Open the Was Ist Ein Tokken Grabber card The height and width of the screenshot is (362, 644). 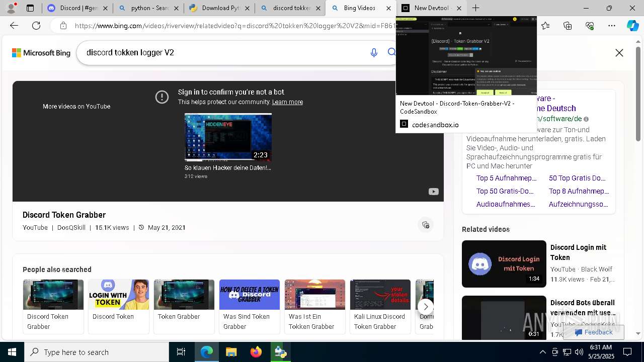[315, 306]
